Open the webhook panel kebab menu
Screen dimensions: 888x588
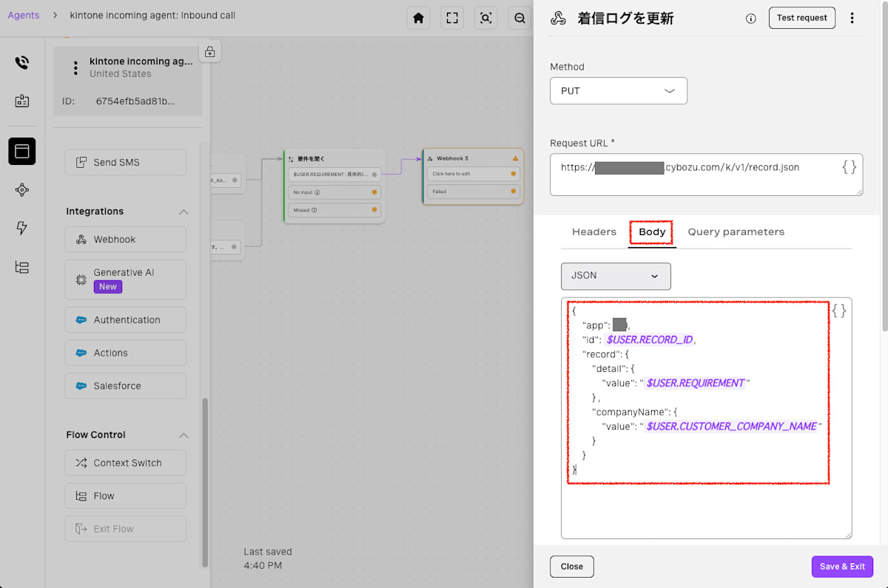(852, 18)
